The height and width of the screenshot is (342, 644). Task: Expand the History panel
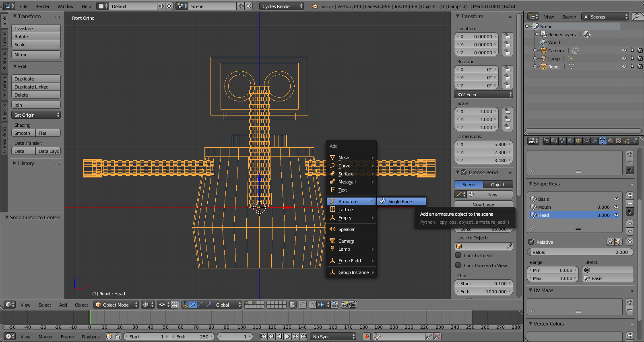click(x=15, y=163)
